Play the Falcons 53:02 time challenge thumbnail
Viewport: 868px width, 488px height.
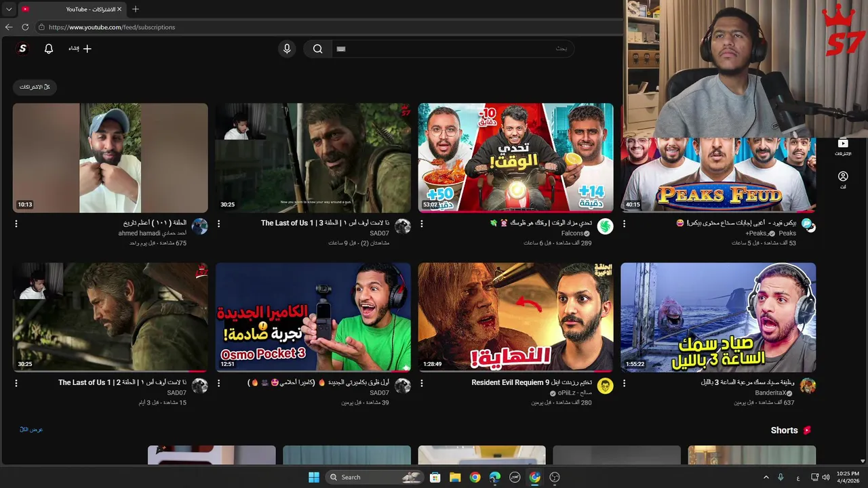[x=515, y=158]
